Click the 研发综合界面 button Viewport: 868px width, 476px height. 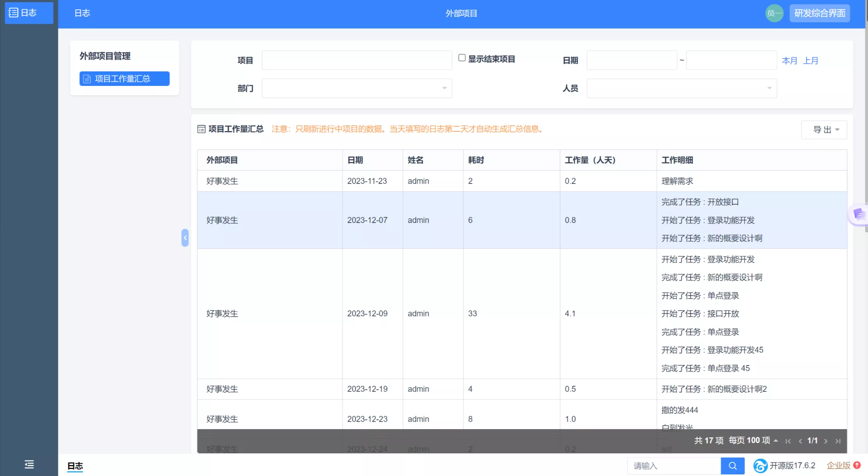[819, 13]
